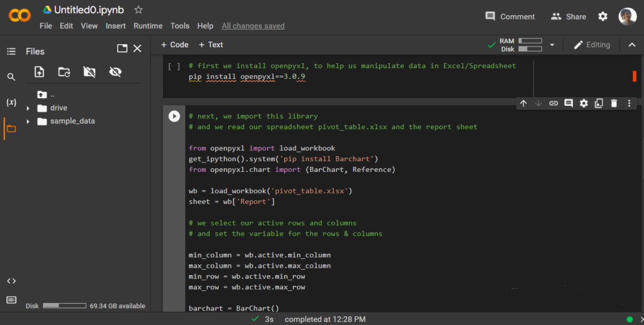Open the Comment panel

(x=509, y=16)
